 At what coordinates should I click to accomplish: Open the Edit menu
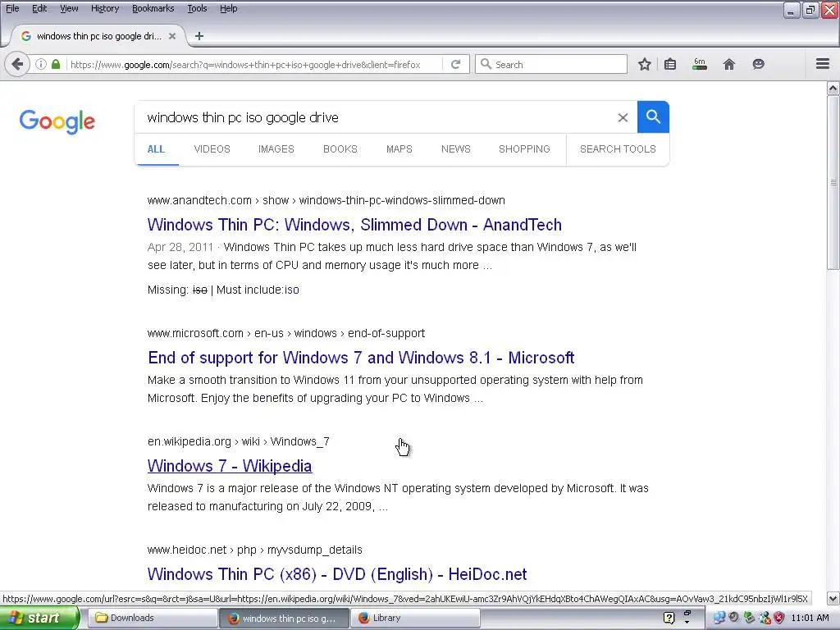click(39, 8)
